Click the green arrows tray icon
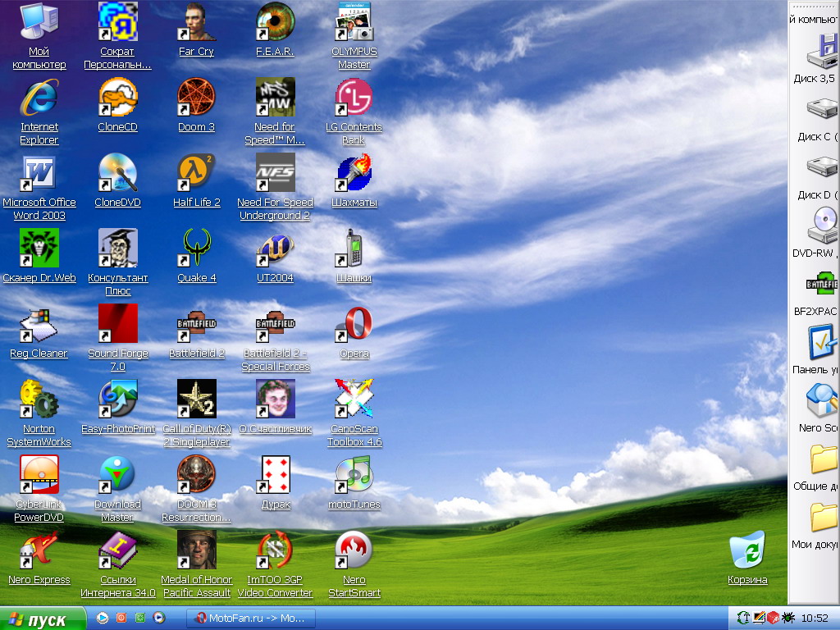The width and height of the screenshot is (840, 630). [x=743, y=618]
